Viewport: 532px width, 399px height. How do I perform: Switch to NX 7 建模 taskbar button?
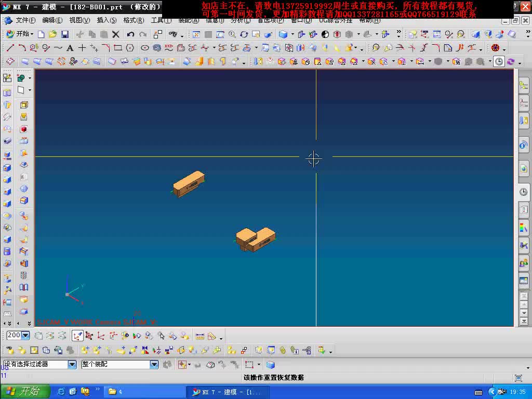pyautogui.click(x=228, y=392)
